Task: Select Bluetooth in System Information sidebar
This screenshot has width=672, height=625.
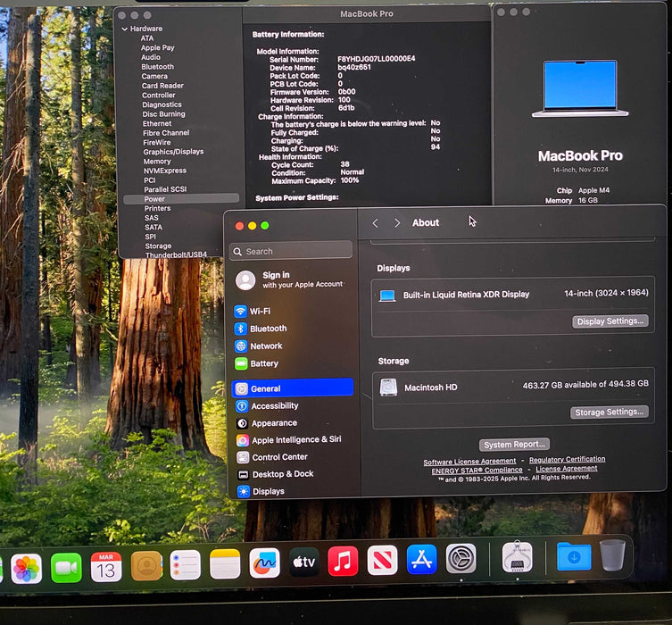Action: coord(158,67)
